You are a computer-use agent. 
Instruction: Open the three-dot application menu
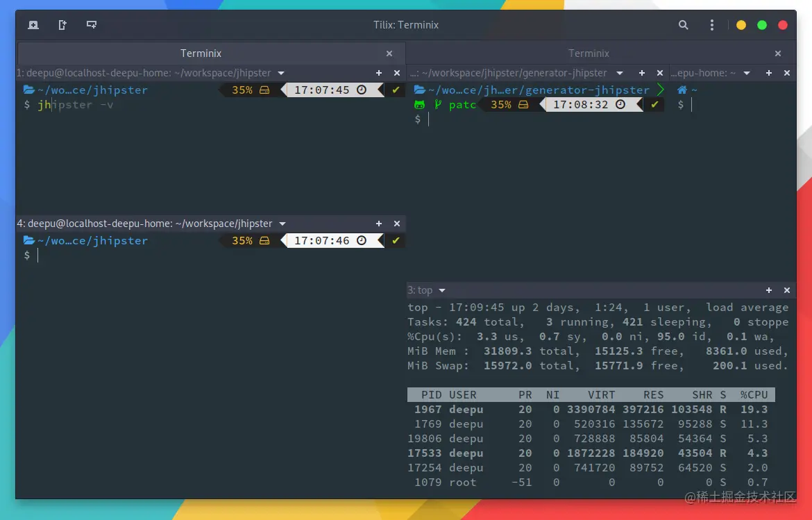click(711, 25)
